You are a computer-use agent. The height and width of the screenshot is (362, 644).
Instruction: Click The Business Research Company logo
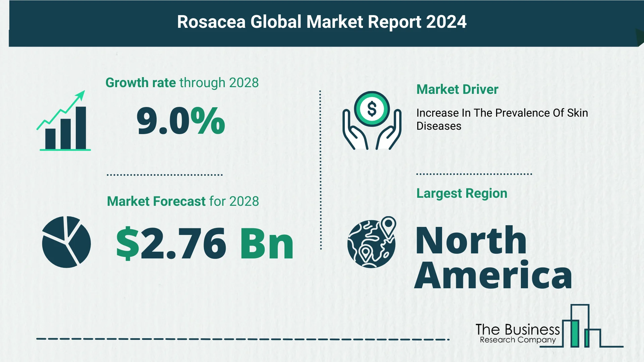549,326
